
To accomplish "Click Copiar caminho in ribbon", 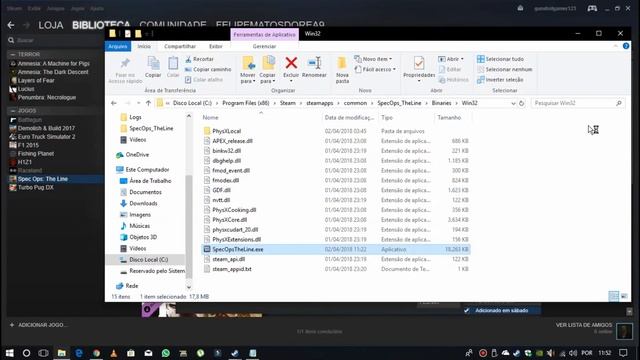I will click(x=208, y=69).
